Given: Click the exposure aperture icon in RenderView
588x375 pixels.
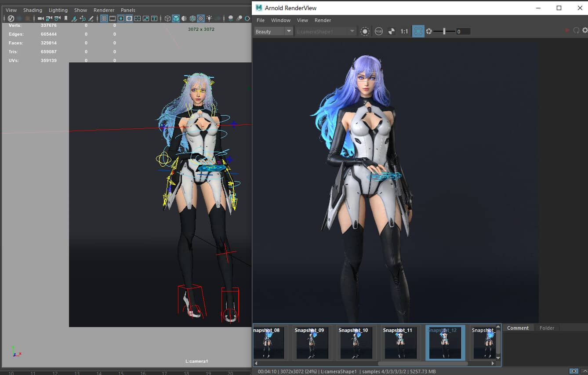Looking at the screenshot, I should tap(429, 31).
